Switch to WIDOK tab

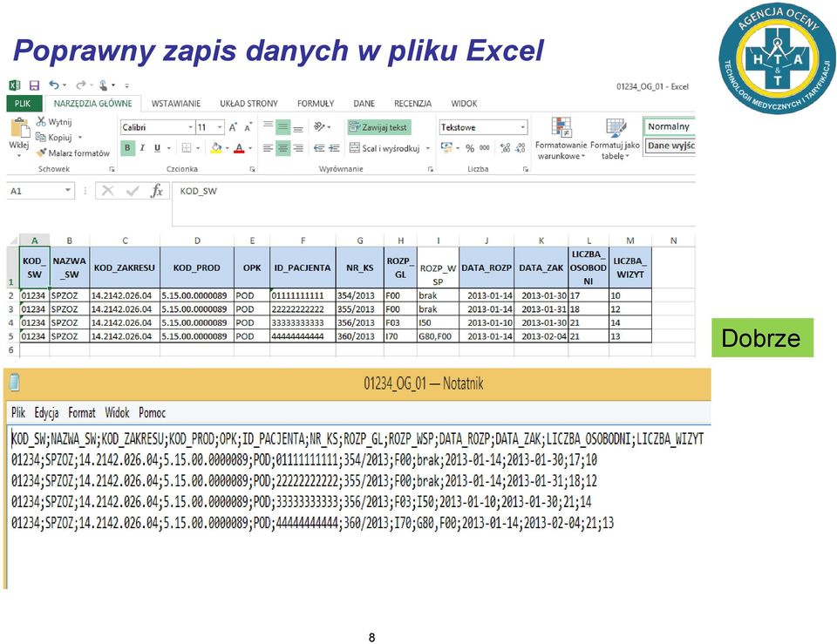(464, 104)
